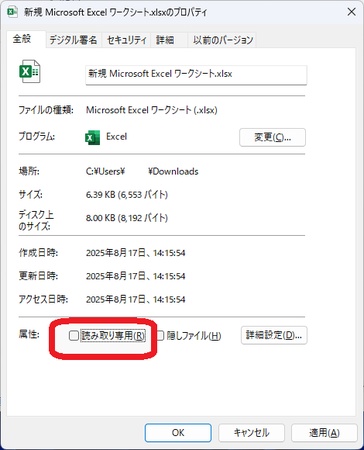Click the プログラム label

37,137
